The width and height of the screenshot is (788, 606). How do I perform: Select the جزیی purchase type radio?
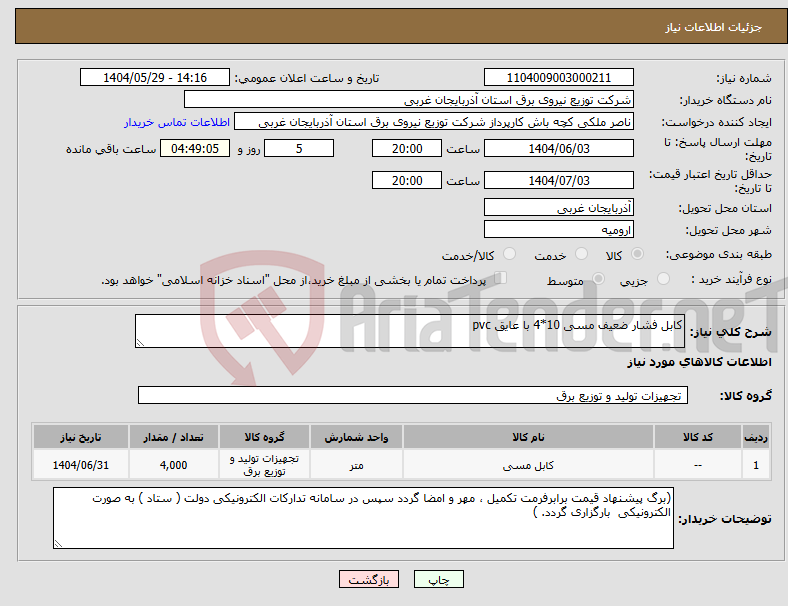pyautogui.click(x=663, y=279)
